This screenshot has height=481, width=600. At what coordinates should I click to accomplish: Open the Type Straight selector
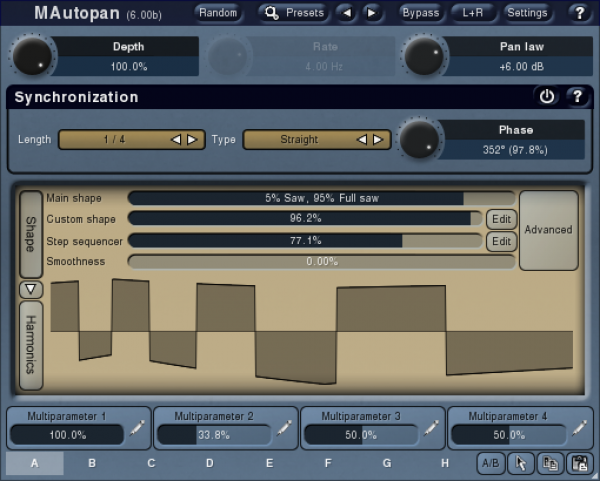point(317,139)
